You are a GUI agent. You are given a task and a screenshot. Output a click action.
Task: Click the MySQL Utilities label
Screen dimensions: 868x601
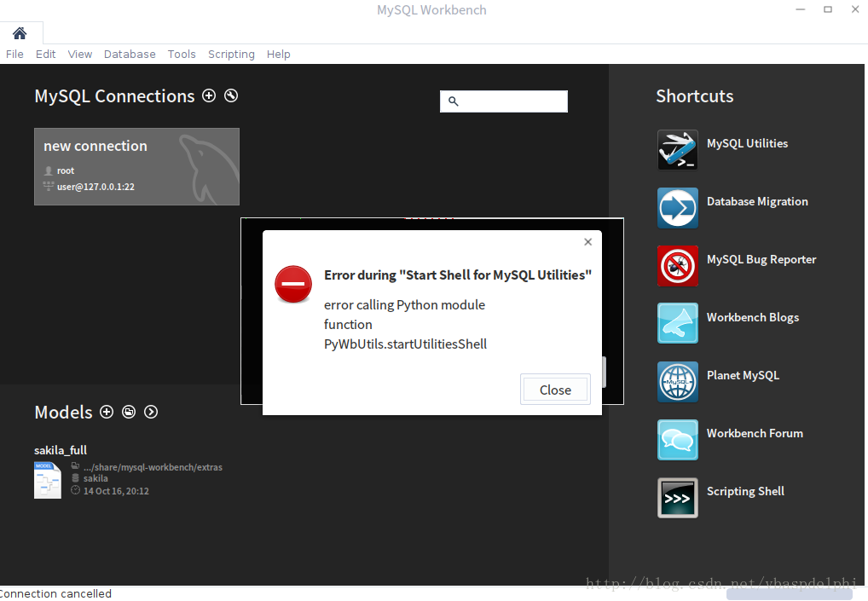pos(747,143)
